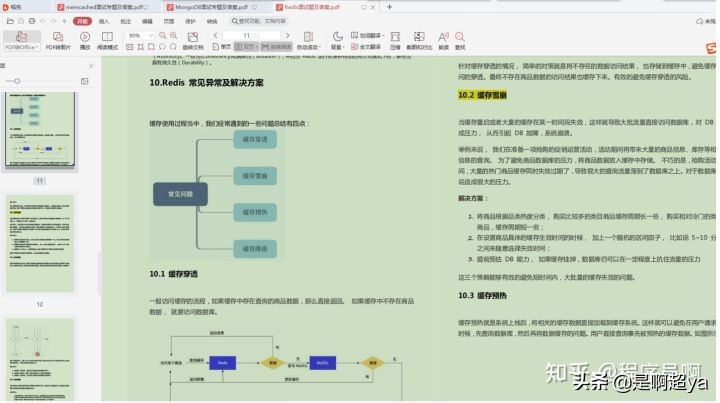Image resolution: width=720 pixels, height=403 pixels.
Task: Open the 截图和对比 screenshot tool
Action: click(419, 40)
